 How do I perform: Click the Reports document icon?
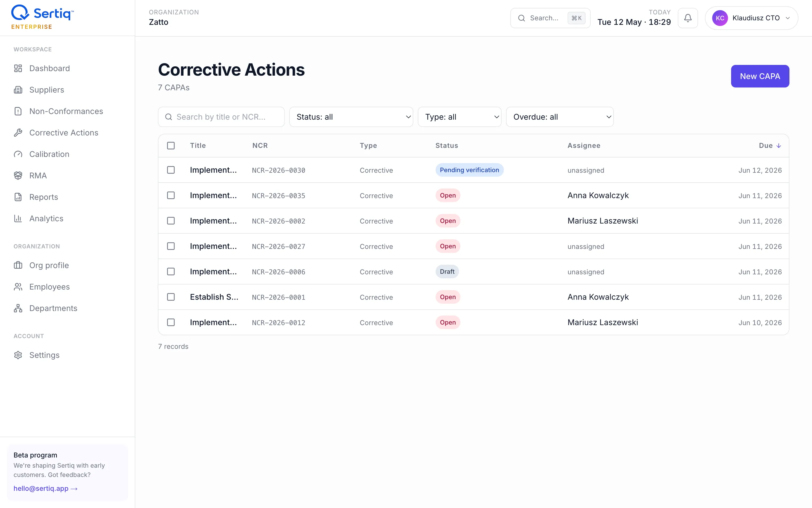coord(18,197)
